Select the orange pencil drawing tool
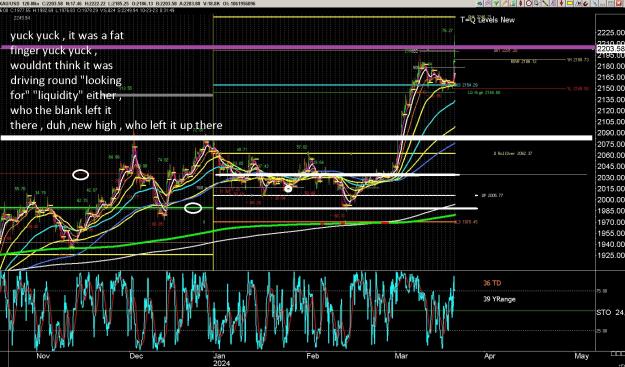Viewport: 625px width, 367px height. tap(504, 3)
